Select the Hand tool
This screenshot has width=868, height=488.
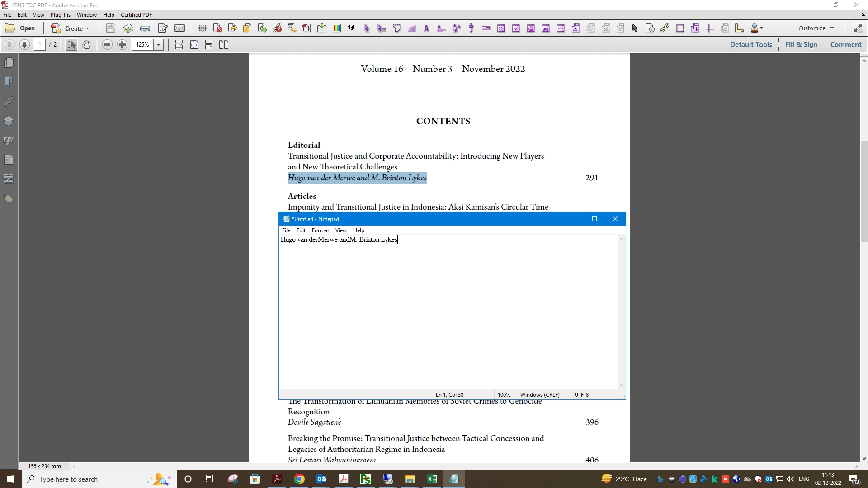pos(86,45)
